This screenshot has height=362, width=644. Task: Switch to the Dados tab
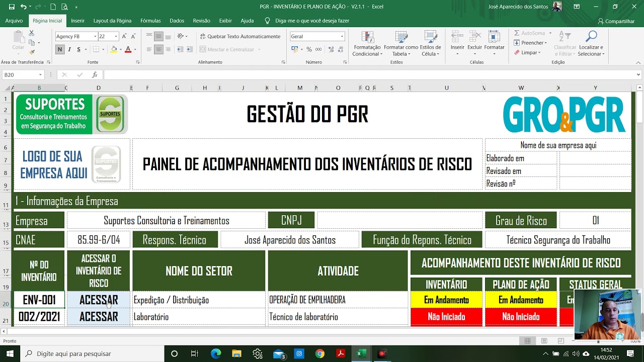177,21
